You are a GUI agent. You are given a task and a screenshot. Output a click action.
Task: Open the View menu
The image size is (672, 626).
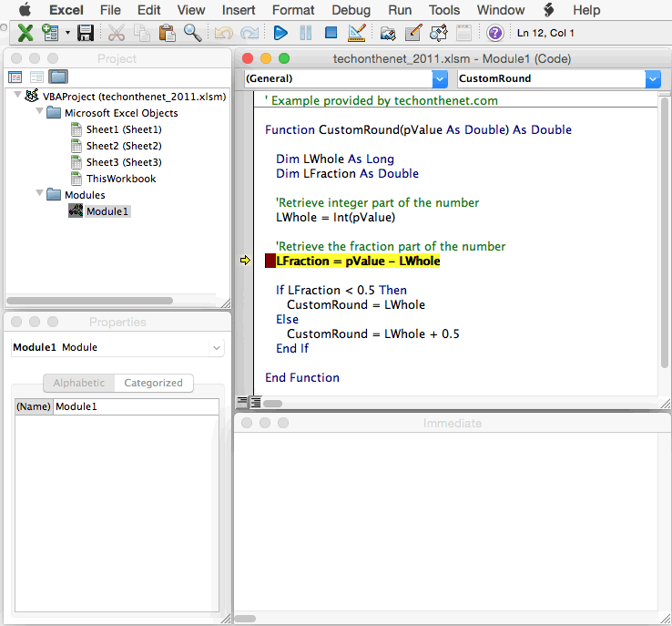pyautogui.click(x=191, y=10)
